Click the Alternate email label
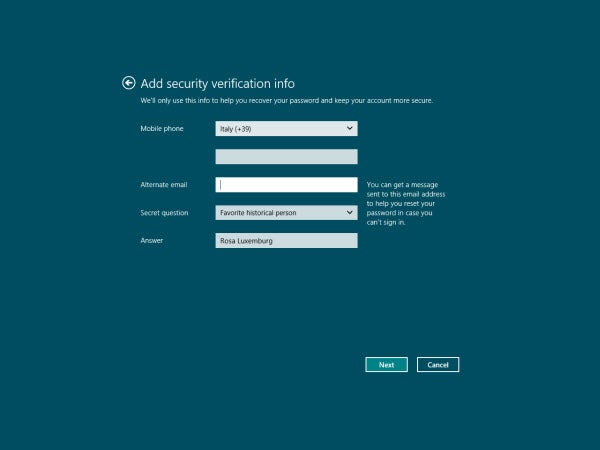 pyautogui.click(x=165, y=185)
